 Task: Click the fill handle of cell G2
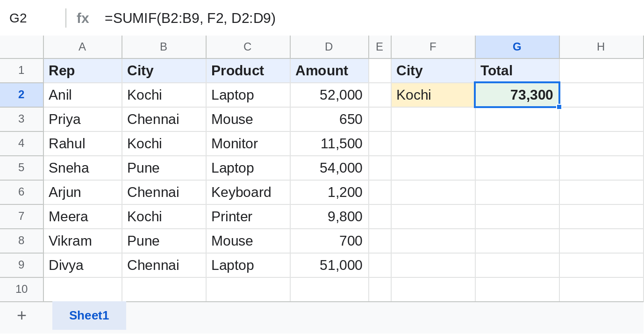point(559,107)
